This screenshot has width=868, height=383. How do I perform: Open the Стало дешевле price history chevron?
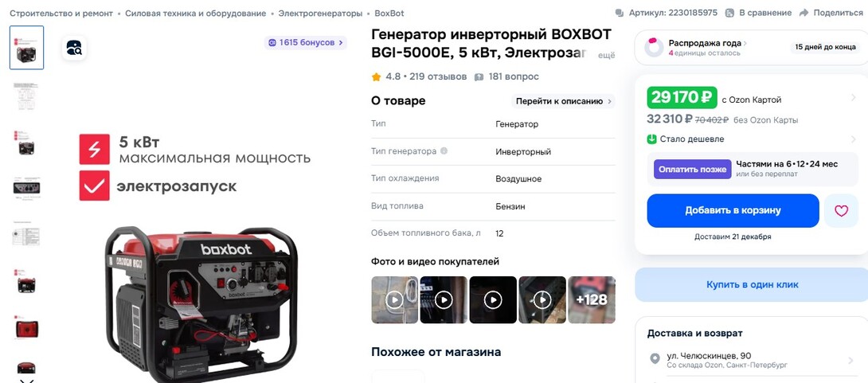[854, 139]
